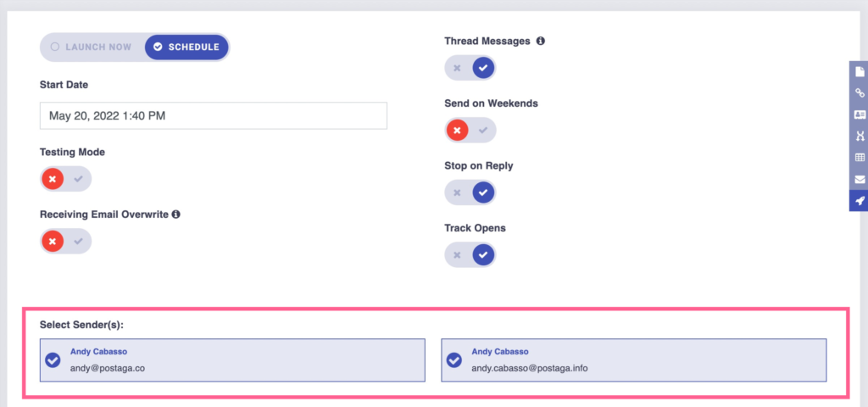Click the 'Select Sender(s):' label
This screenshot has height=407, width=868.
(81, 325)
